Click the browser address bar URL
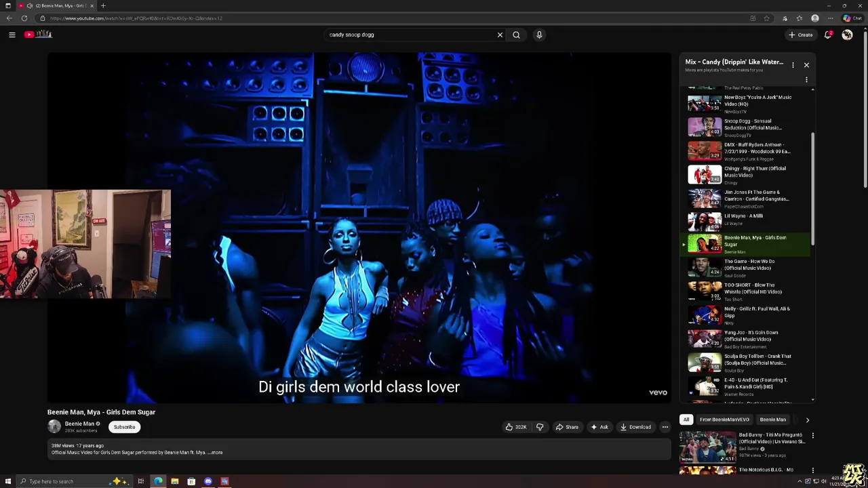This screenshot has width=868, height=488. coord(136,18)
